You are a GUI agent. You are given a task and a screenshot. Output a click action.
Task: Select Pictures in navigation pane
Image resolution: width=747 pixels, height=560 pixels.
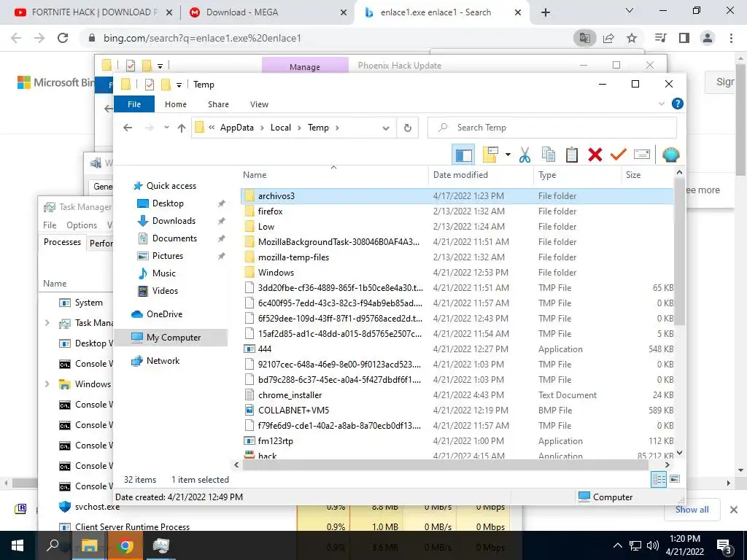click(x=168, y=256)
